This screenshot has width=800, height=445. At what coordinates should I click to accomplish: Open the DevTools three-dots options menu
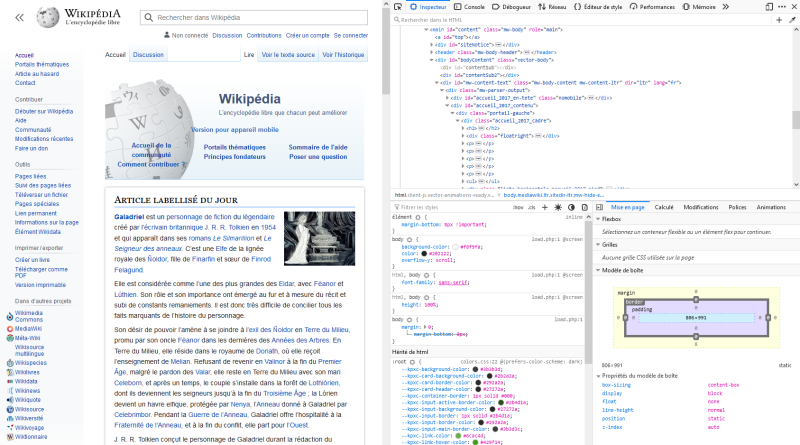pyautogui.click(x=782, y=7)
